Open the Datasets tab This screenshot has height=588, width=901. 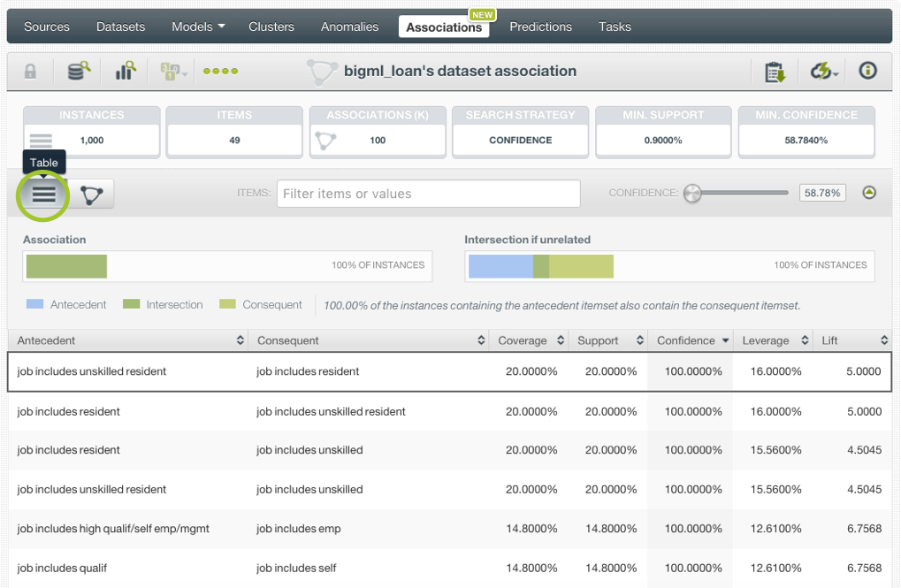120,27
